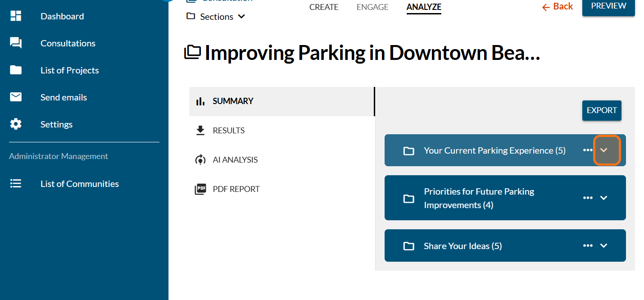
Task: Expand the Share Your Ideas section
Action: coord(604,245)
